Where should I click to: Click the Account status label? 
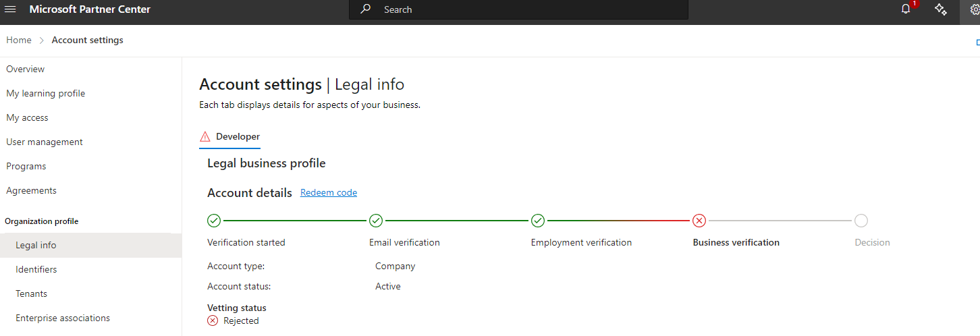(x=239, y=286)
